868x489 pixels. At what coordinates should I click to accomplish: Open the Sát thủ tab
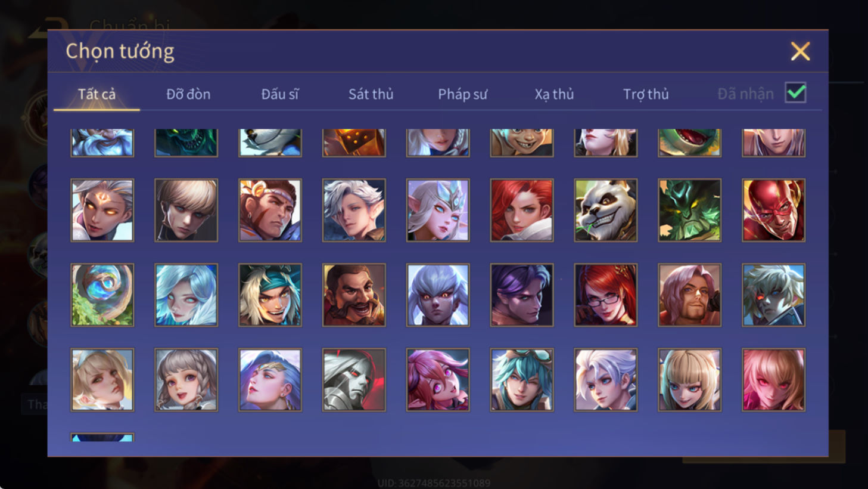pos(371,94)
